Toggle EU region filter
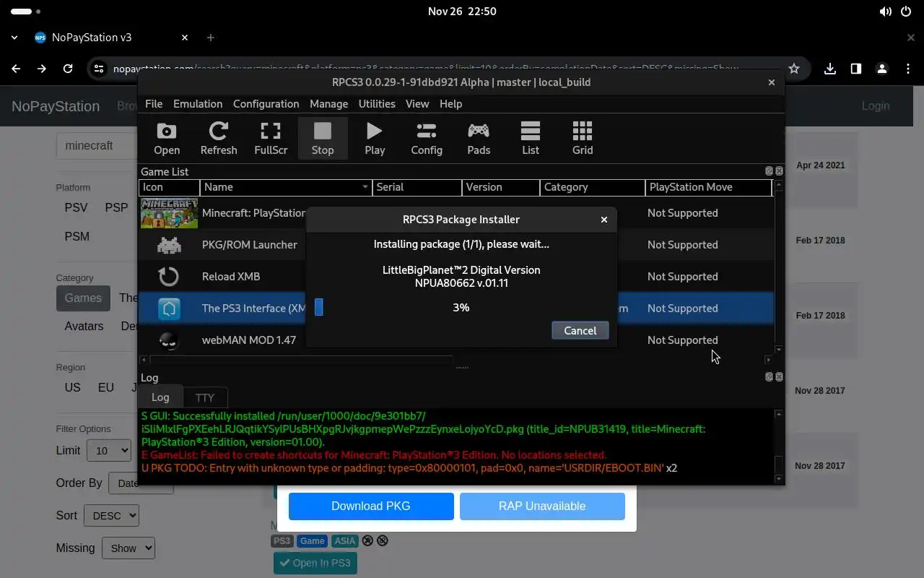This screenshot has width=924, height=578. [106, 387]
